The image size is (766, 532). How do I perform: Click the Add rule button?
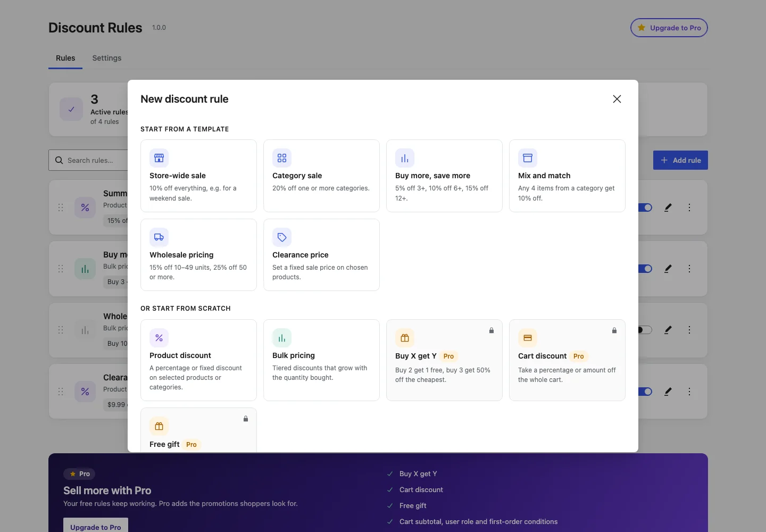tap(680, 160)
